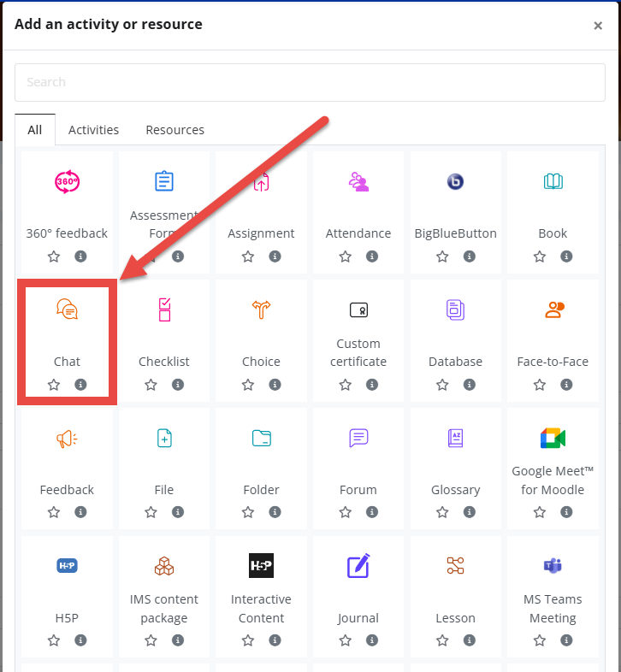Close the Add an activity dialog
621x672 pixels.
click(598, 26)
